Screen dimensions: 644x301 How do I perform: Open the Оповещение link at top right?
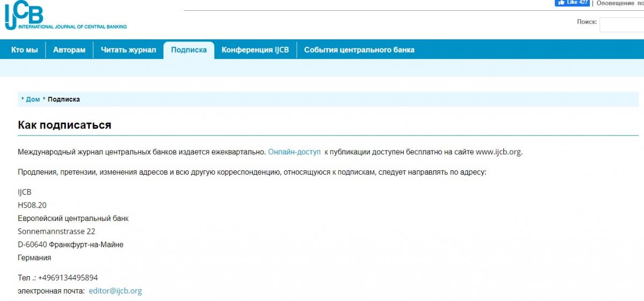pos(615,3)
